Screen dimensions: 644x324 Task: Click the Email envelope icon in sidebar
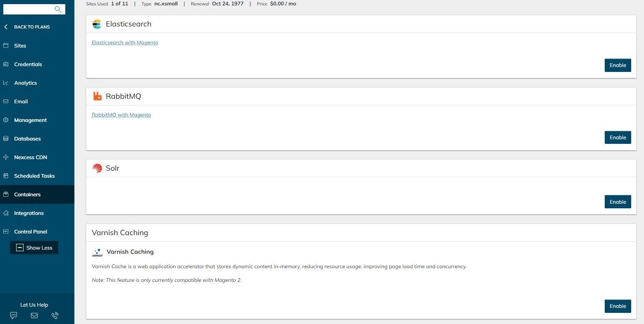(6, 101)
